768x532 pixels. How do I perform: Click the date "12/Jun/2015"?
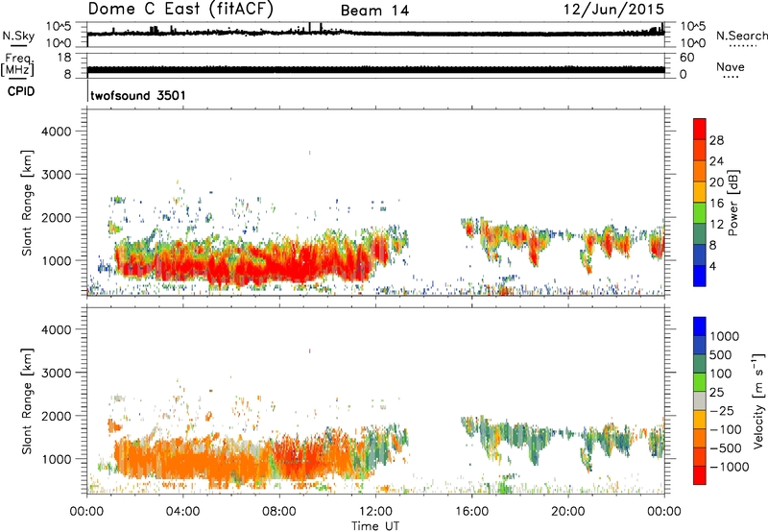[613, 10]
